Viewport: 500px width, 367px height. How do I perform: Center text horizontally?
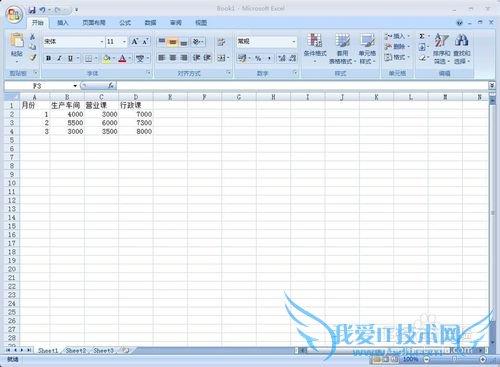tap(173, 58)
